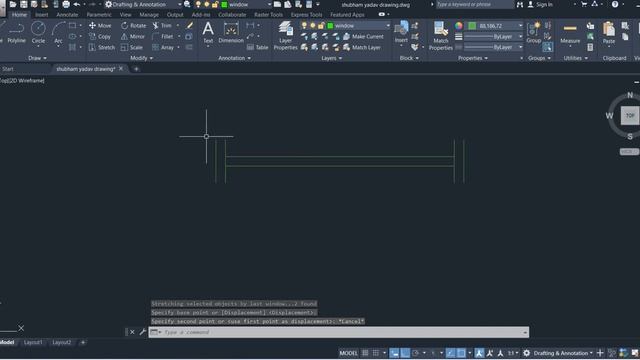The width and height of the screenshot is (640, 360).
Task: Click the green layer color swatch in Layers
Action: tap(330, 25)
